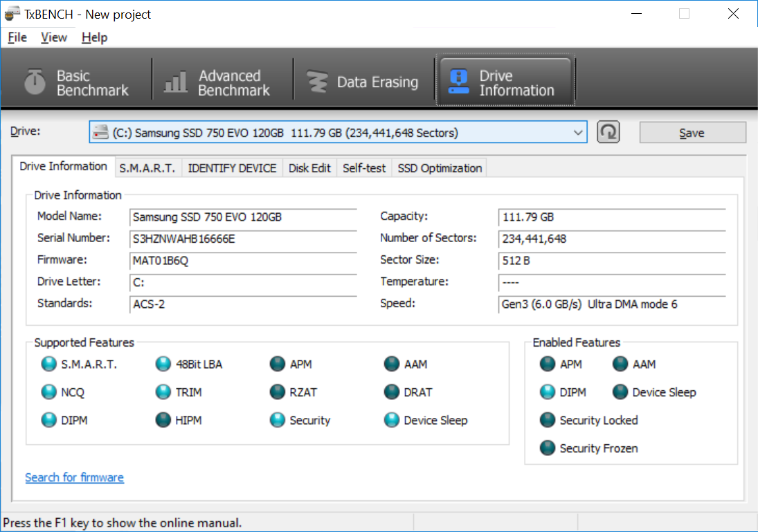Click the Save button

tap(692, 132)
